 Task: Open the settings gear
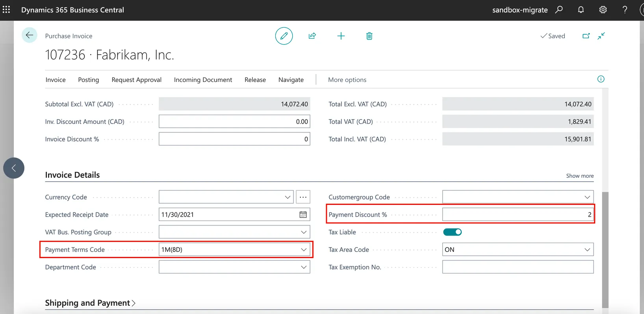tap(603, 9)
